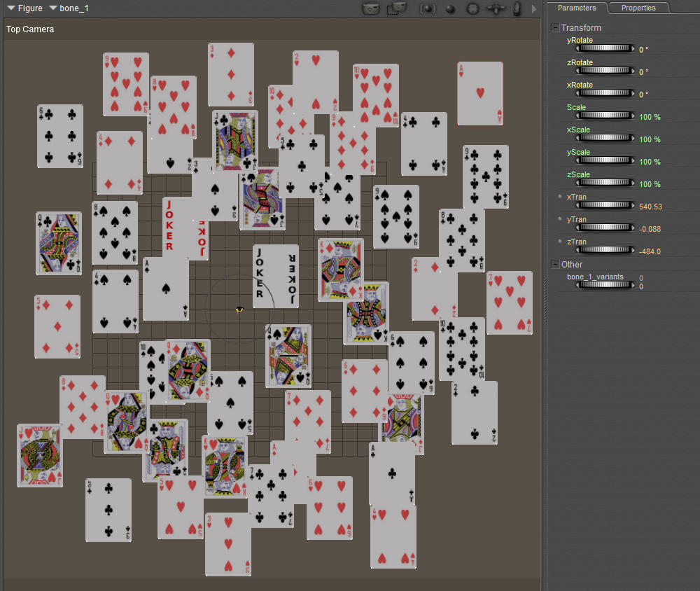Click the yScale value 100 %
This screenshot has height=591, width=700.
point(650,162)
